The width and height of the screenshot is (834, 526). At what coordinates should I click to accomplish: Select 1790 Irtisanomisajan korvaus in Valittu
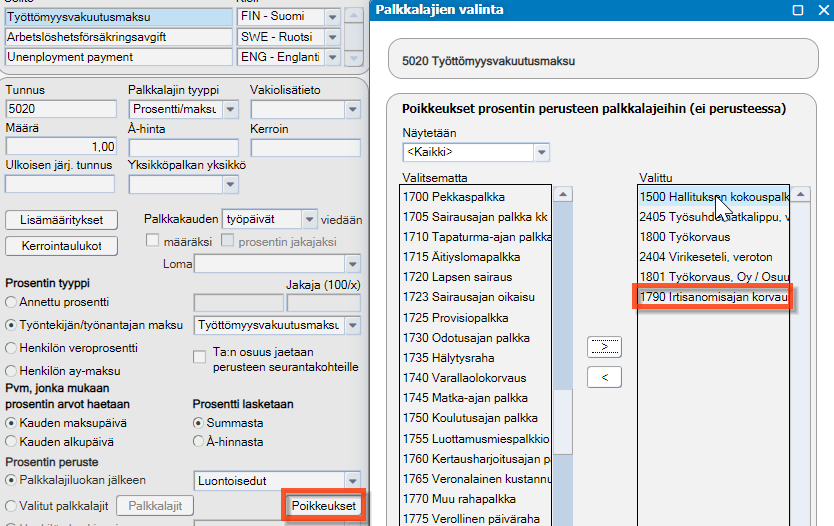pyautogui.click(x=713, y=297)
